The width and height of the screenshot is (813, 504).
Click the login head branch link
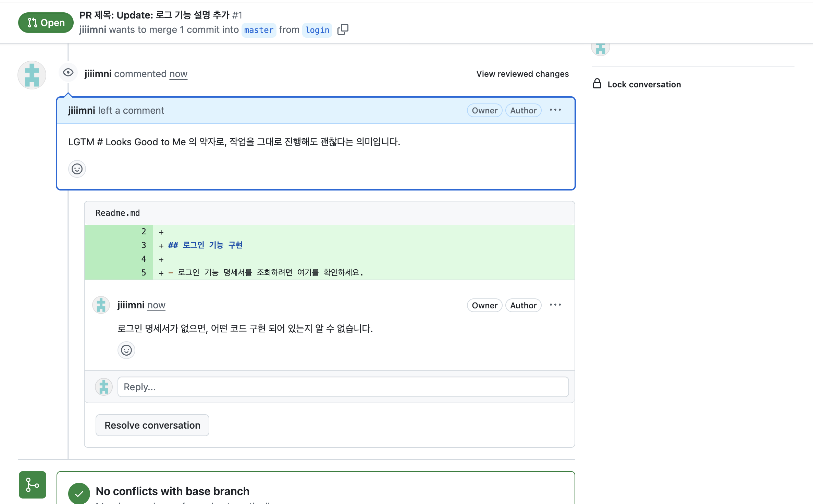(317, 30)
